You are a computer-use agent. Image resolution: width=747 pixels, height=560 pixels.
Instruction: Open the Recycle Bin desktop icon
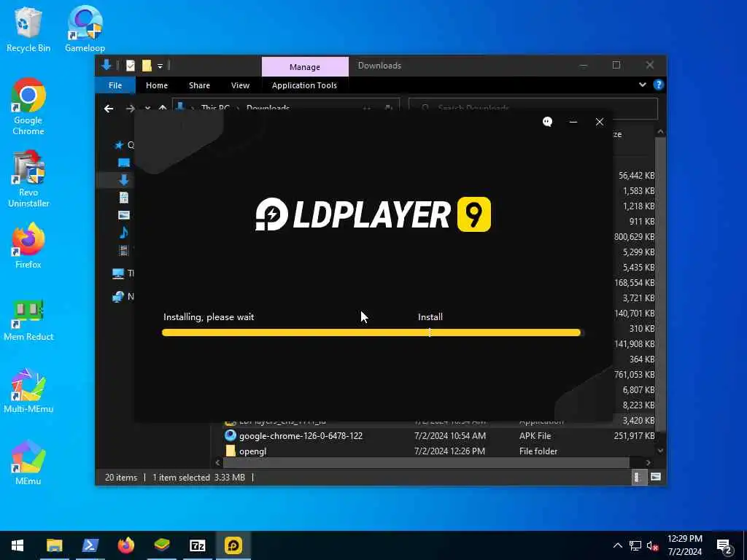pos(28,28)
